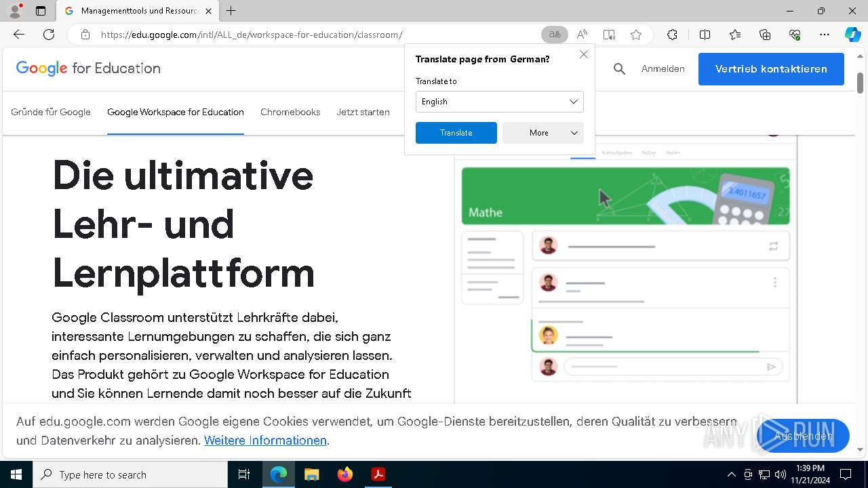Toggle Split screen icon
Image resolution: width=868 pixels, height=488 pixels.
tap(705, 35)
